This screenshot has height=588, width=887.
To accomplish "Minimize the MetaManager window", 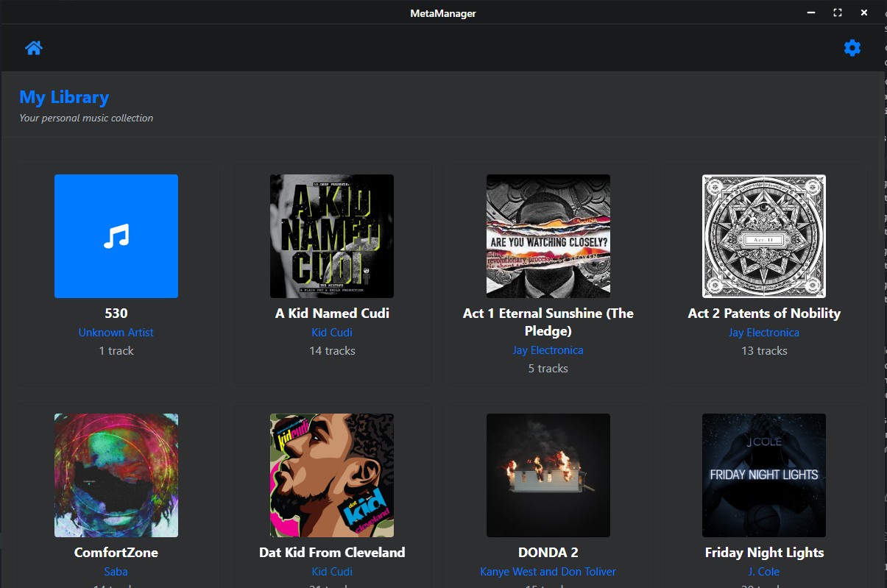I will coord(810,13).
